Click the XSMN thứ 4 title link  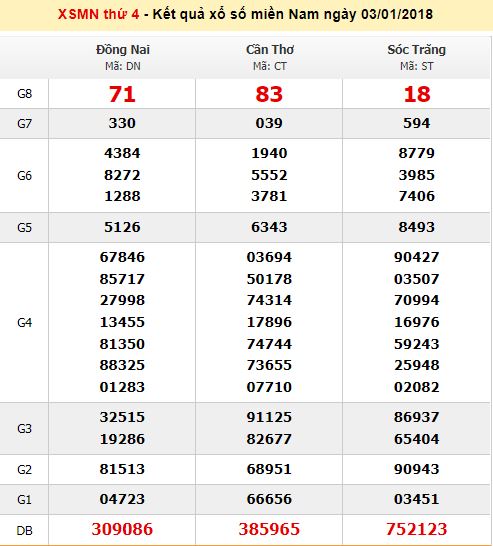(x=99, y=15)
